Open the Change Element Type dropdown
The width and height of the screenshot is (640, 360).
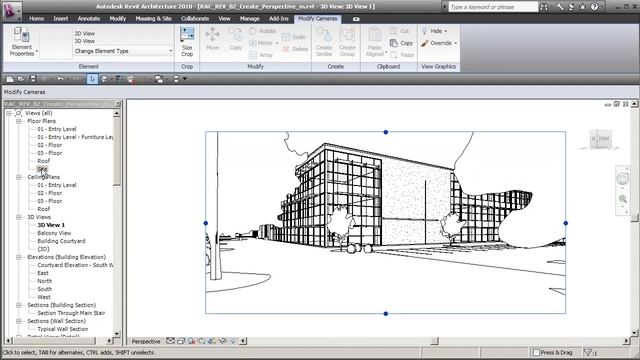coord(123,51)
